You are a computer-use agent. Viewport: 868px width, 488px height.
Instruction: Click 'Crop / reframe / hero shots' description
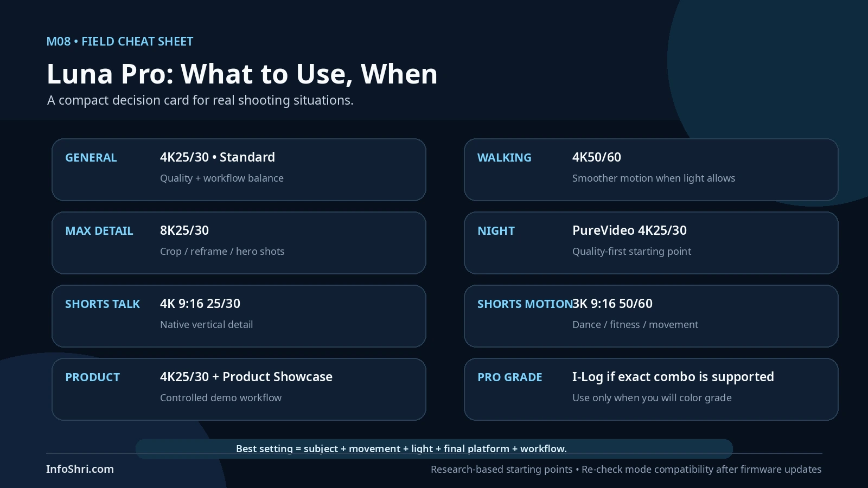pos(222,252)
